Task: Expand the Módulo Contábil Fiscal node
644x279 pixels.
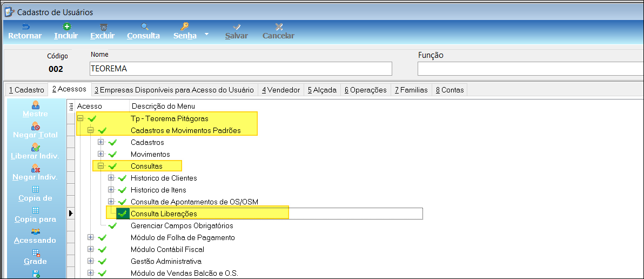Action: point(91,249)
